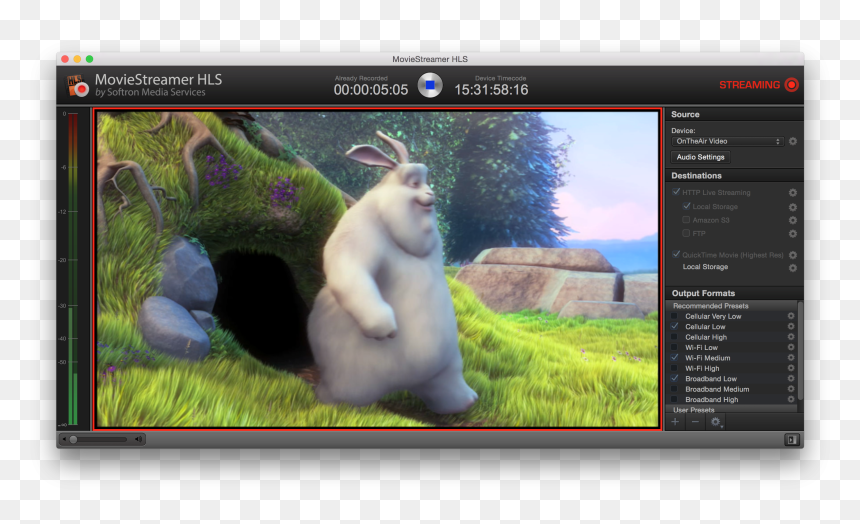Open the Audio Settings button
The width and height of the screenshot is (860, 524).
[700, 157]
